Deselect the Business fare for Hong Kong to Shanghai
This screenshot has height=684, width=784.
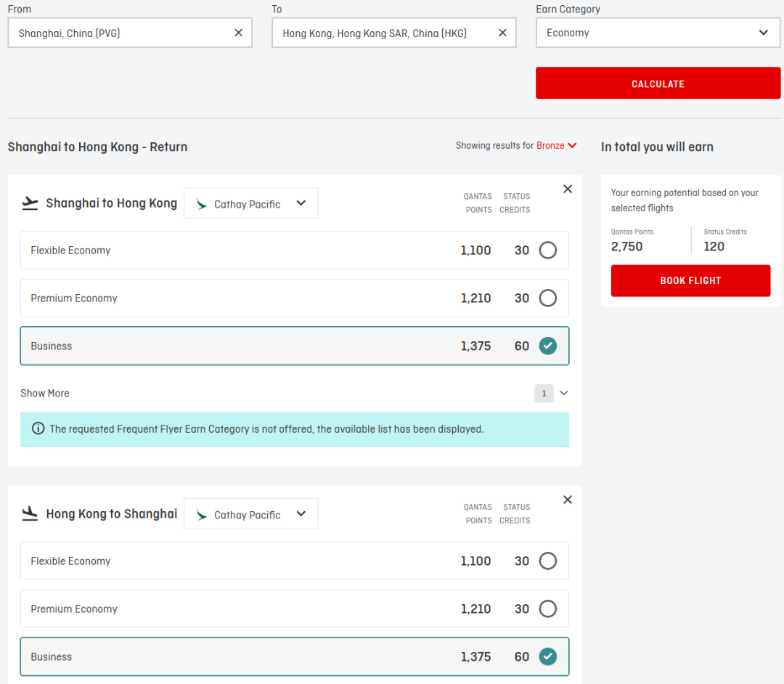[x=547, y=657]
